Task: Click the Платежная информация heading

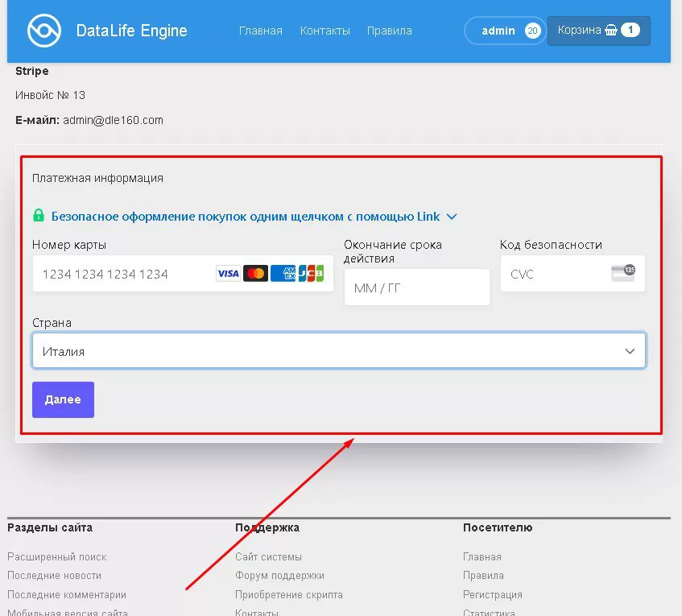Action: (x=98, y=178)
